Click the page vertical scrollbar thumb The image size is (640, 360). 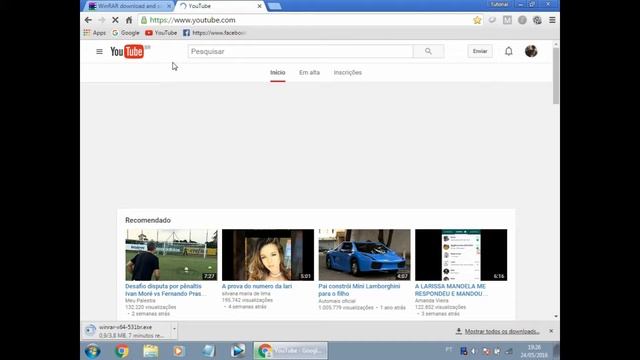coord(556,76)
